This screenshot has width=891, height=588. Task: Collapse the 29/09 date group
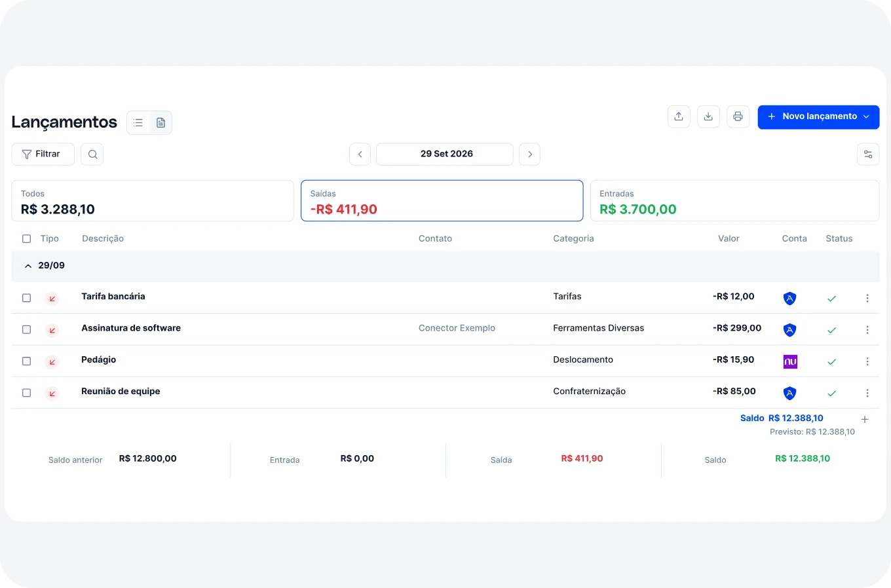(28, 266)
